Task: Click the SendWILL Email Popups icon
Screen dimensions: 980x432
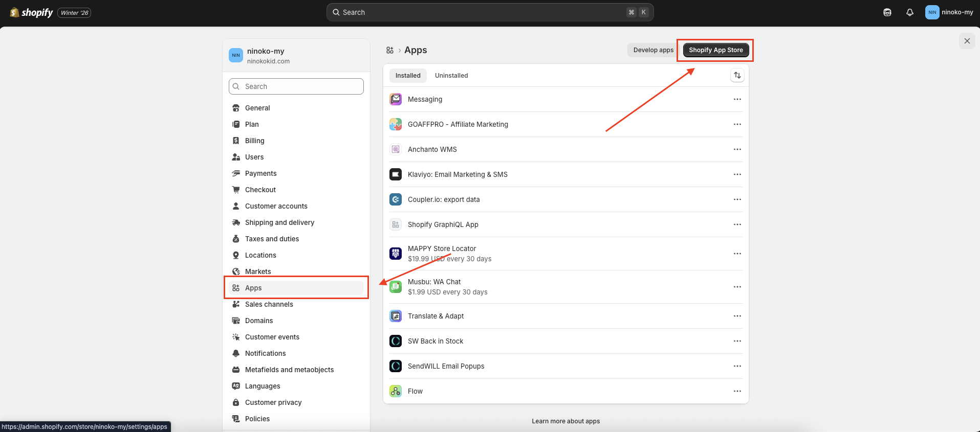Action: (396, 366)
